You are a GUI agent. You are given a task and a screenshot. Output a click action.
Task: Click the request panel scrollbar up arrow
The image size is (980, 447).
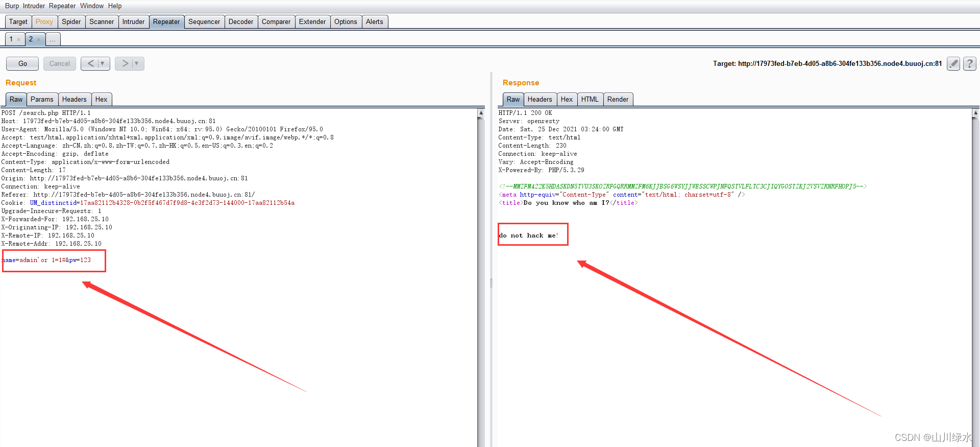click(x=481, y=112)
